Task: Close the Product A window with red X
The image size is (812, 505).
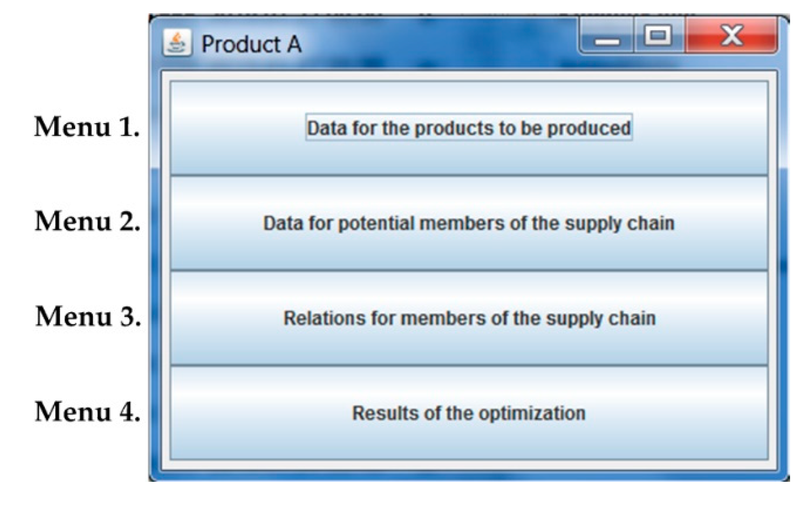Action: (x=732, y=36)
